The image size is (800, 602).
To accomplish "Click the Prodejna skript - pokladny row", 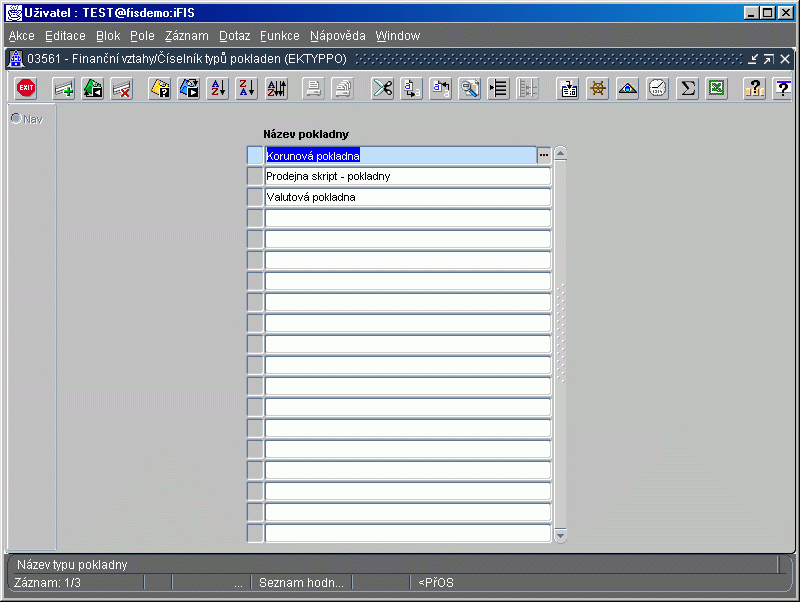I will click(408, 177).
